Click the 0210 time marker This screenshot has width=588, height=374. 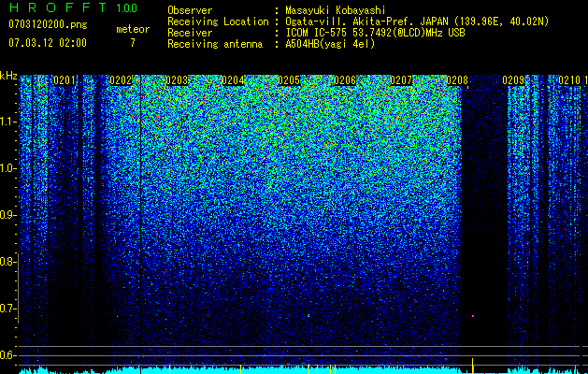pos(569,80)
